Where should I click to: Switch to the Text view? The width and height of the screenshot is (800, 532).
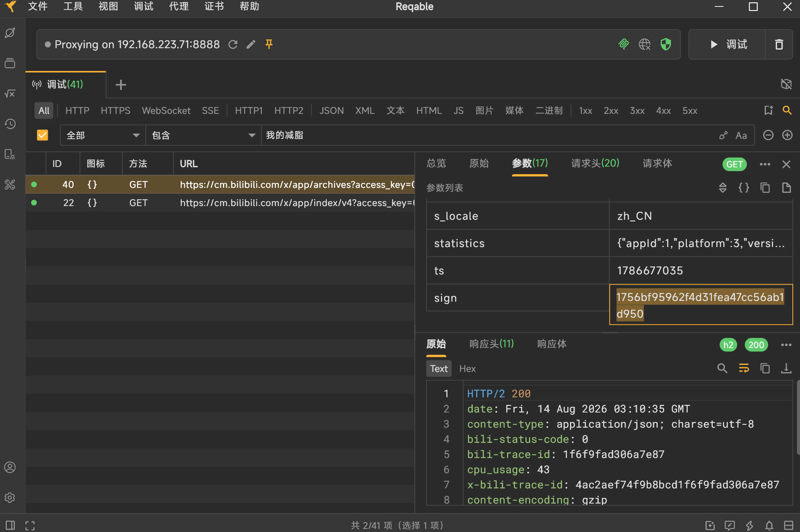coord(439,368)
